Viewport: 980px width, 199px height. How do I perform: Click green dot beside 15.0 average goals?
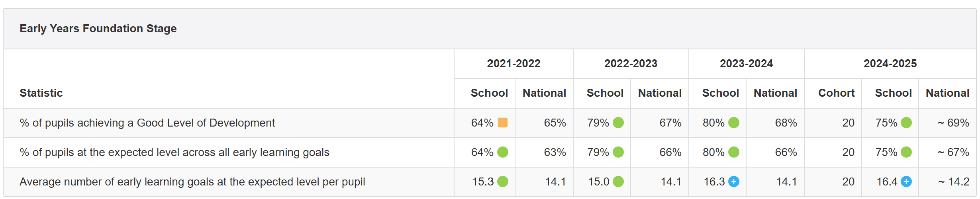point(618,181)
